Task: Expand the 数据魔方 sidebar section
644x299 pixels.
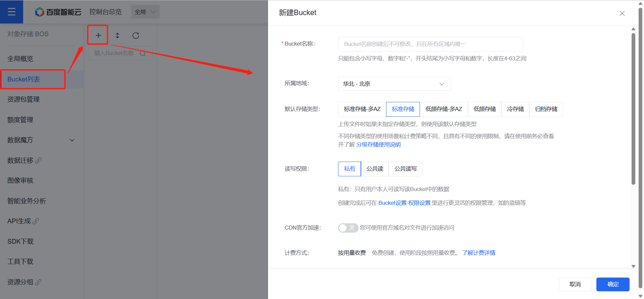Action: (x=40, y=140)
